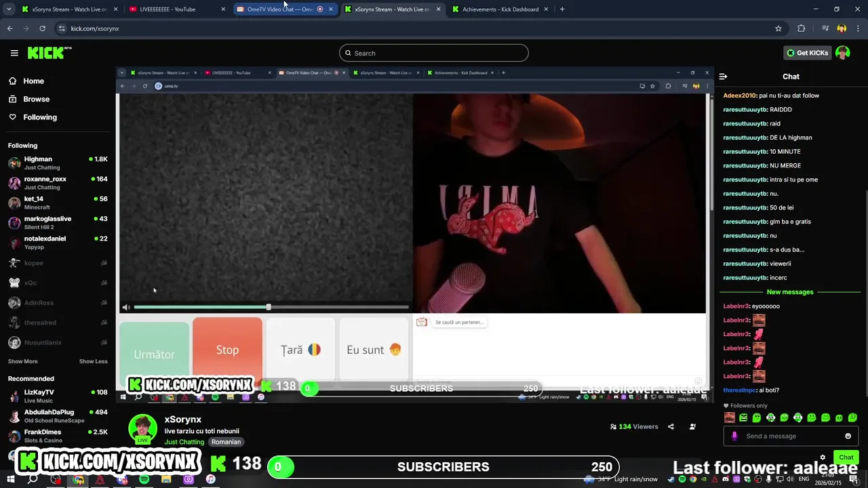Click the Romanian language tag
Image resolution: width=868 pixels, height=488 pixels.
click(226, 442)
